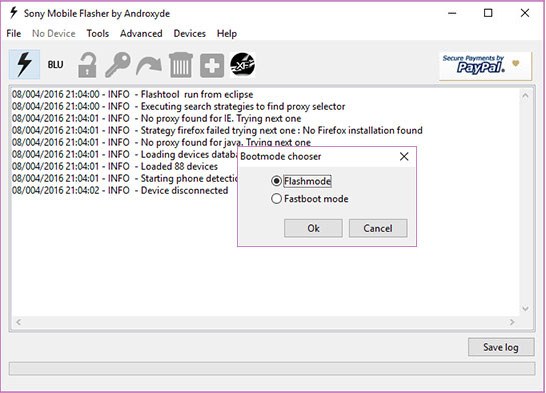Open the Advanced menu
The width and height of the screenshot is (546, 393).
[x=141, y=33]
